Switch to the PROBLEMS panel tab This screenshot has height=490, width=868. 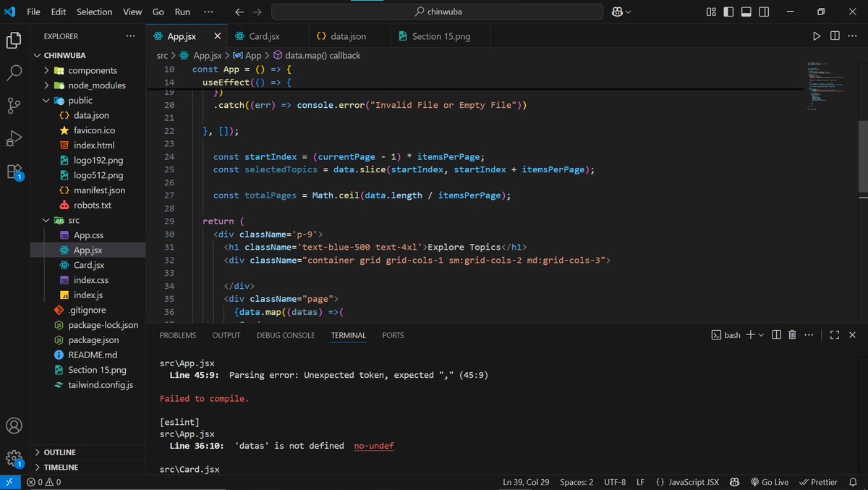178,335
